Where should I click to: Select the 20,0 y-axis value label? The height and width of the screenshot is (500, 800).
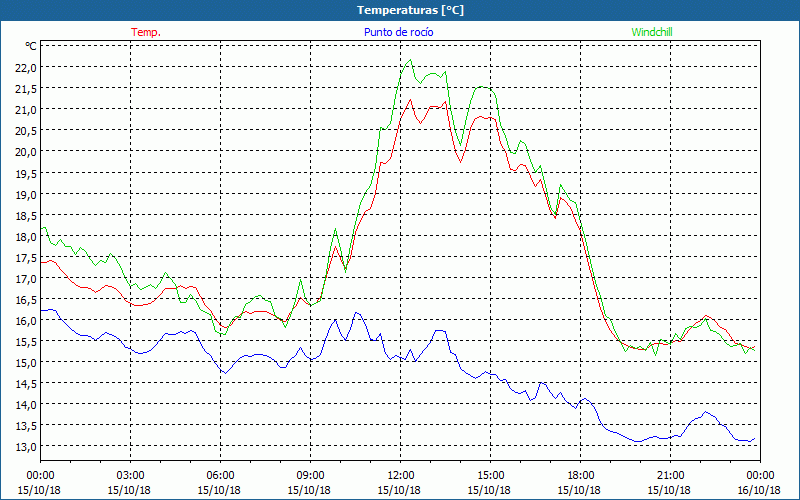coord(25,151)
